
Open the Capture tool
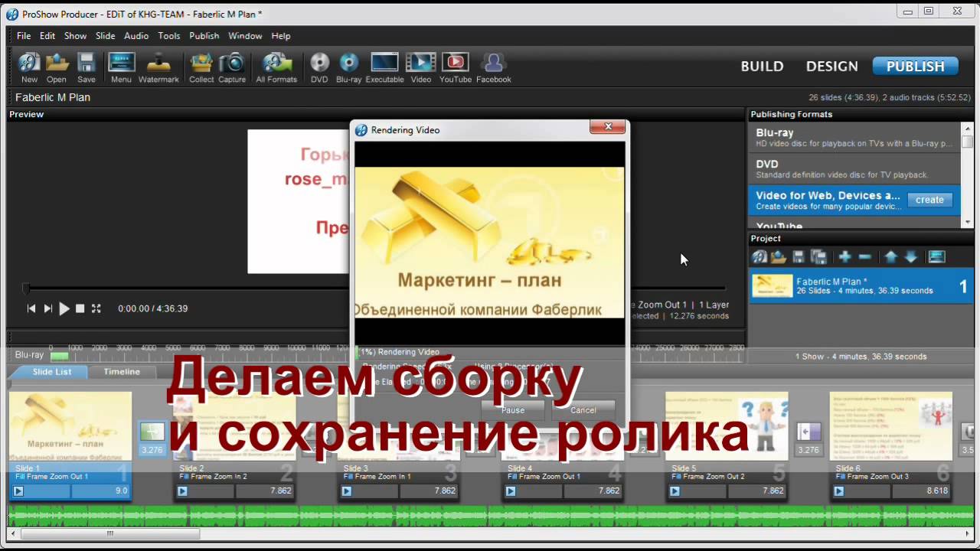232,67
